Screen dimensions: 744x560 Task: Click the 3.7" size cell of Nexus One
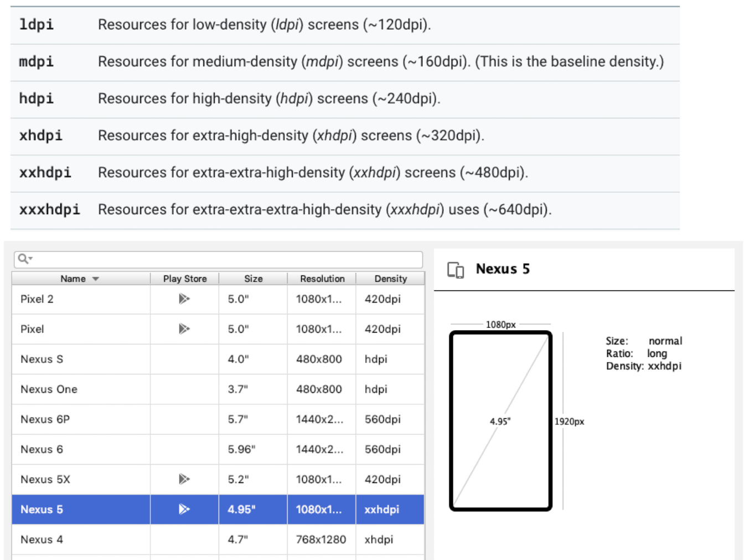pos(253,389)
